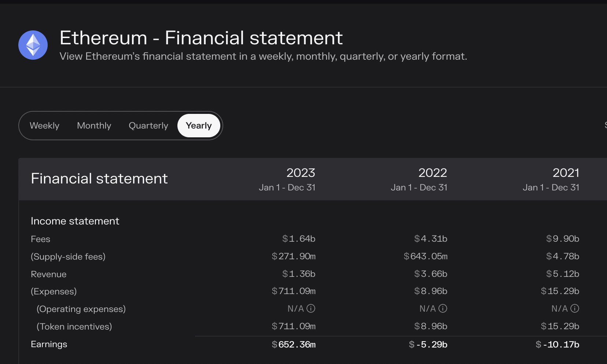Select the Yearly period toggle
The height and width of the screenshot is (364, 607).
click(199, 126)
